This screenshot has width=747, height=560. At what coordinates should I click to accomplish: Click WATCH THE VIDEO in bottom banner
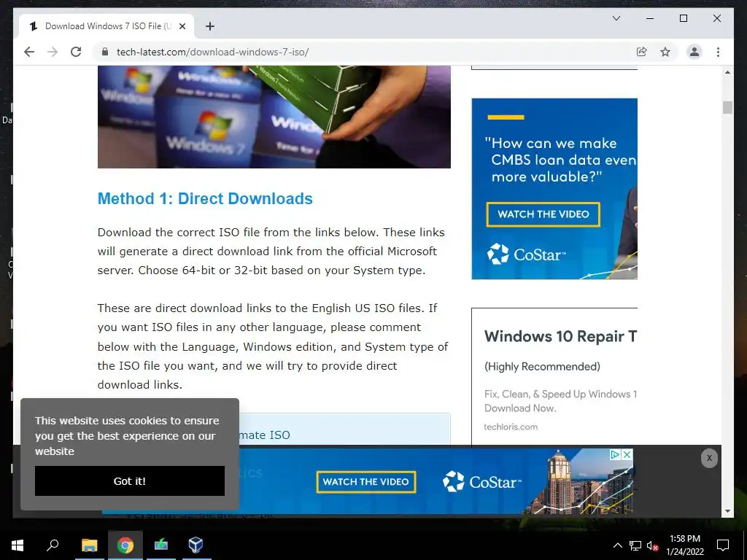[366, 482]
